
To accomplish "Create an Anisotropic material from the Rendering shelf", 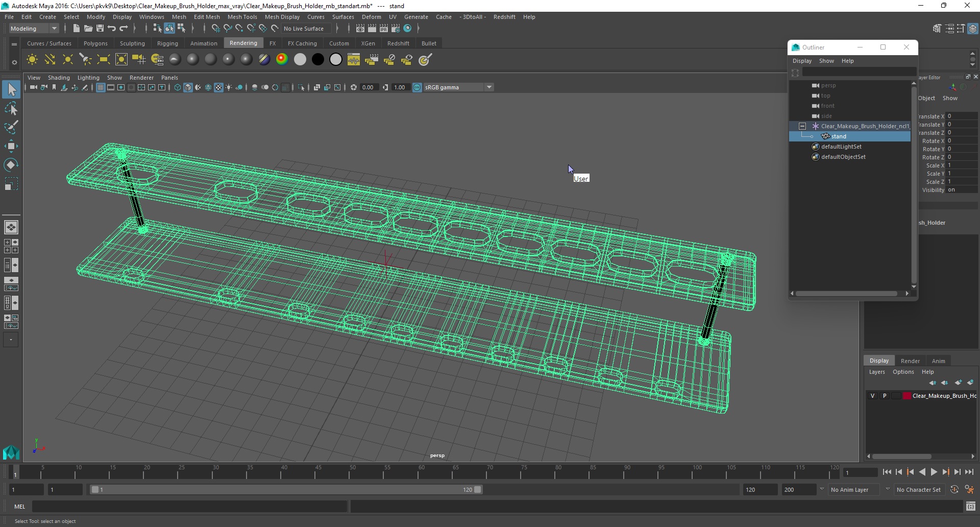I will [x=175, y=60].
